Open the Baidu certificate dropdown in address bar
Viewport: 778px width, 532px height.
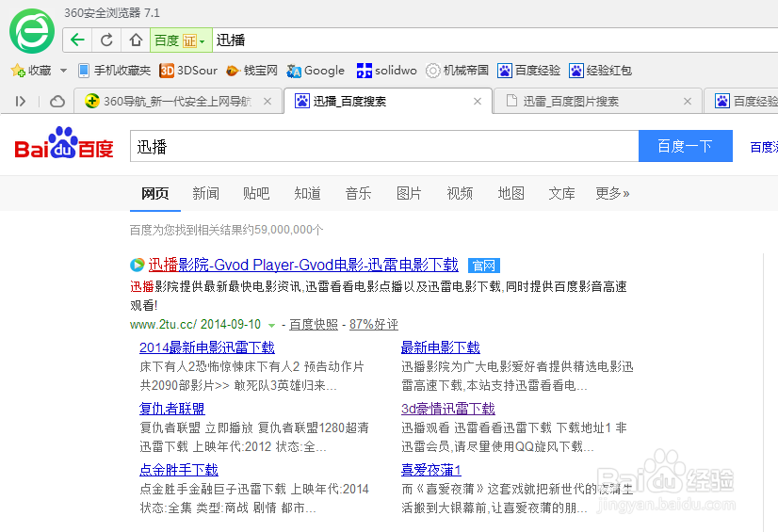[x=181, y=40]
